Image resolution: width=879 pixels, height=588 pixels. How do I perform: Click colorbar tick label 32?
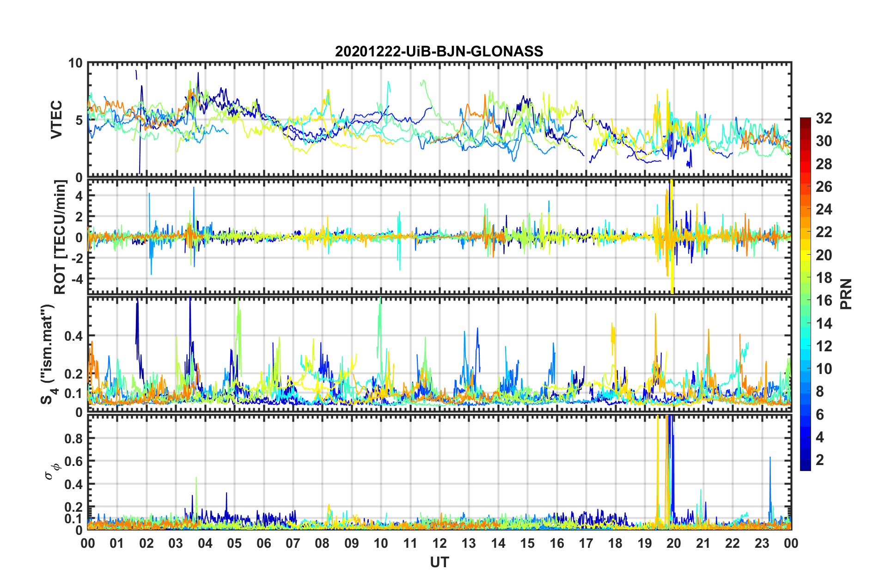pyautogui.click(x=824, y=118)
